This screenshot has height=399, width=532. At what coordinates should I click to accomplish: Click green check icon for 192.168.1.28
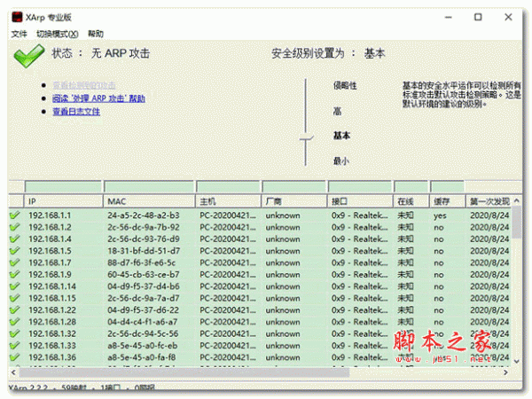coord(15,322)
